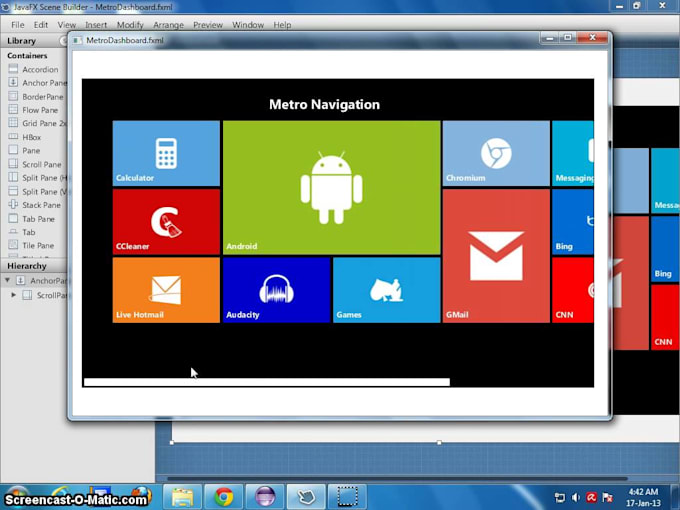The width and height of the screenshot is (680, 510).
Task: Click the horizontal scrollbar under the tiles
Action: (266, 382)
